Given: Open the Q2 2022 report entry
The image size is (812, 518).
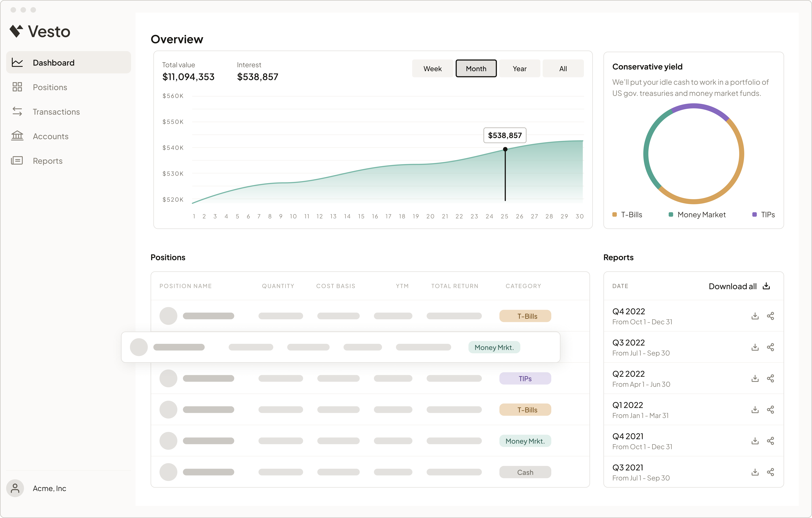Looking at the screenshot, I should (x=629, y=374).
